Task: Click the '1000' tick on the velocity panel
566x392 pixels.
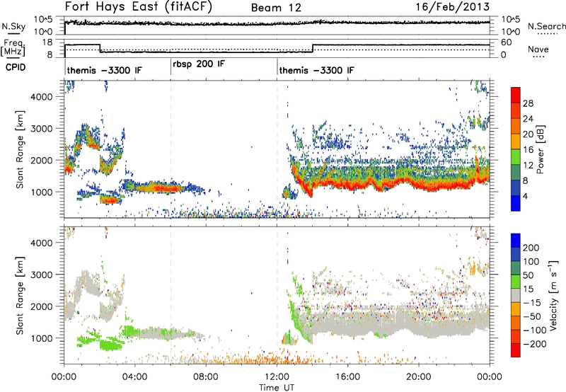Action: (42, 338)
